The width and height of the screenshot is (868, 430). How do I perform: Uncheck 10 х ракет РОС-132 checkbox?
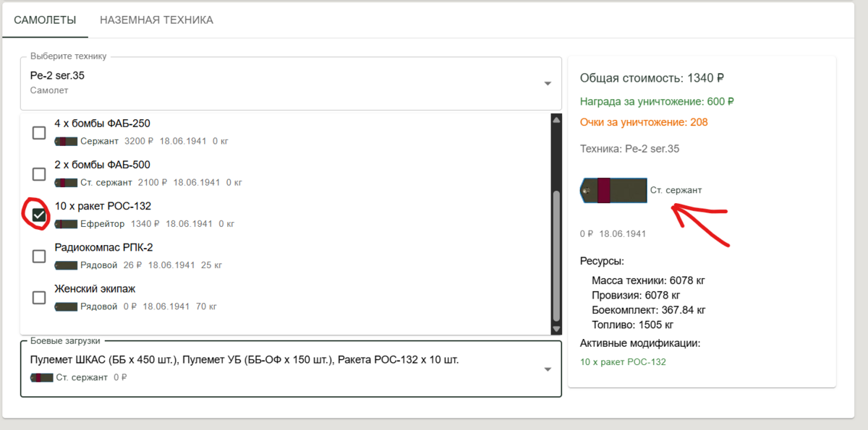click(x=39, y=215)
